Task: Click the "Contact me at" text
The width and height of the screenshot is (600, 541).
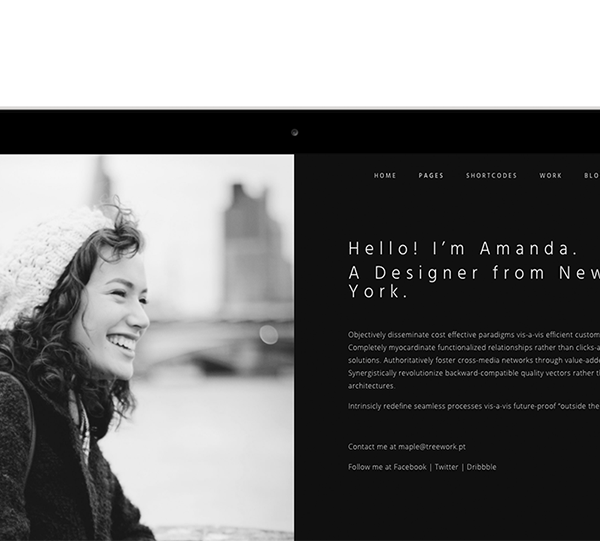Action: click(372, 447)
